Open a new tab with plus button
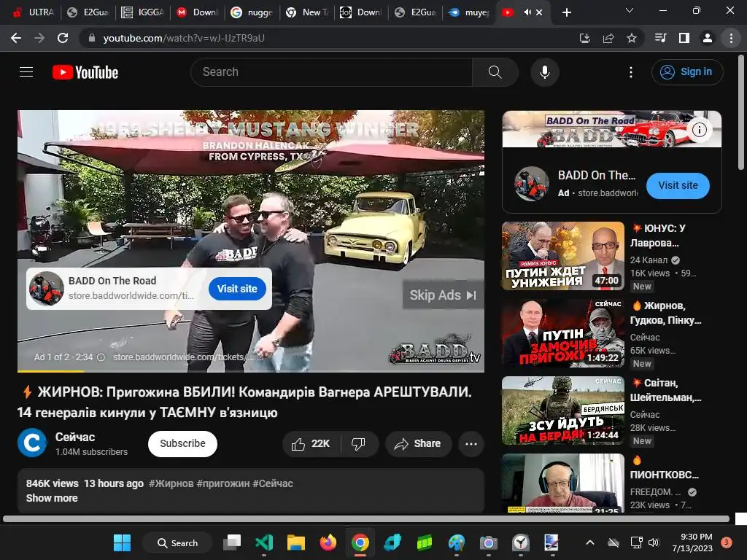 coord(566,12)
